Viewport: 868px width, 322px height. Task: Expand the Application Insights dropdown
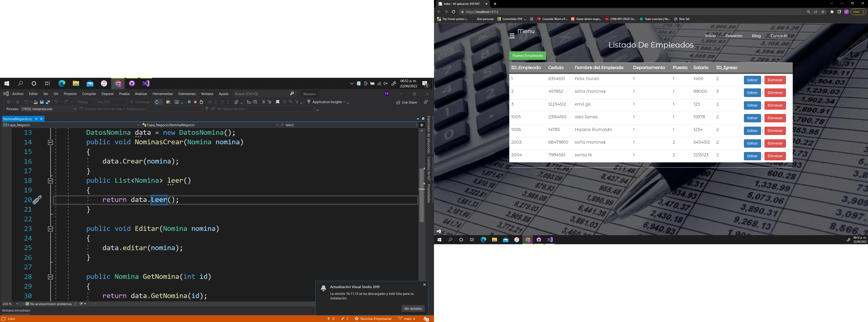(x=344, y=102)
